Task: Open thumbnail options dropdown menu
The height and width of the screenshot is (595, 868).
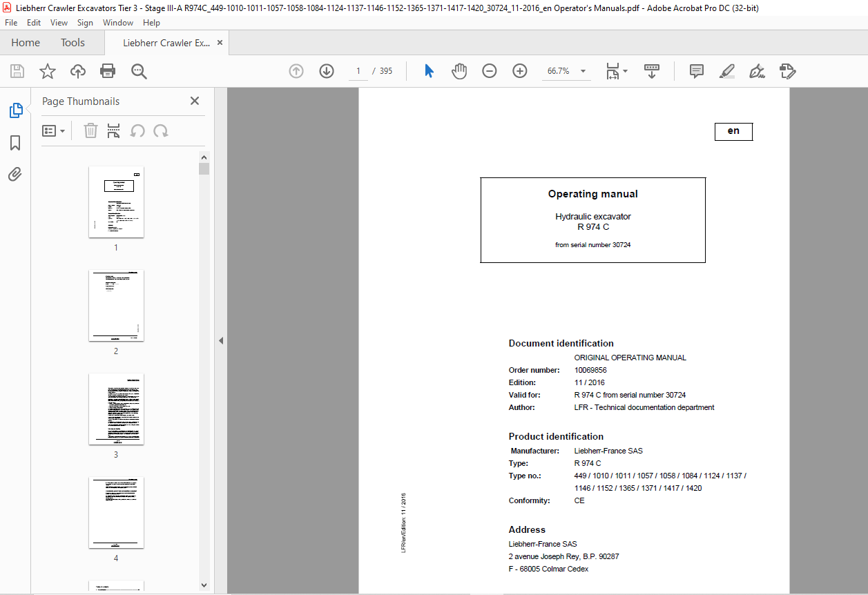Action: (x=53, y=131)
